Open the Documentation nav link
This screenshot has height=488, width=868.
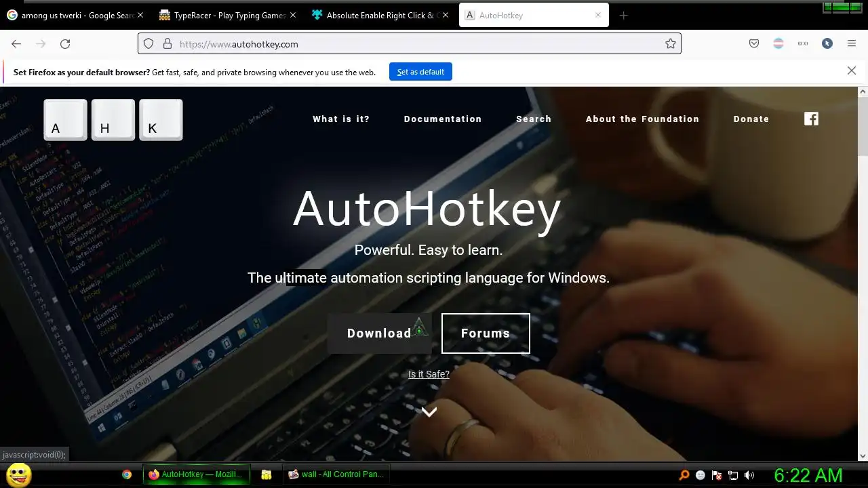[443, 119]
